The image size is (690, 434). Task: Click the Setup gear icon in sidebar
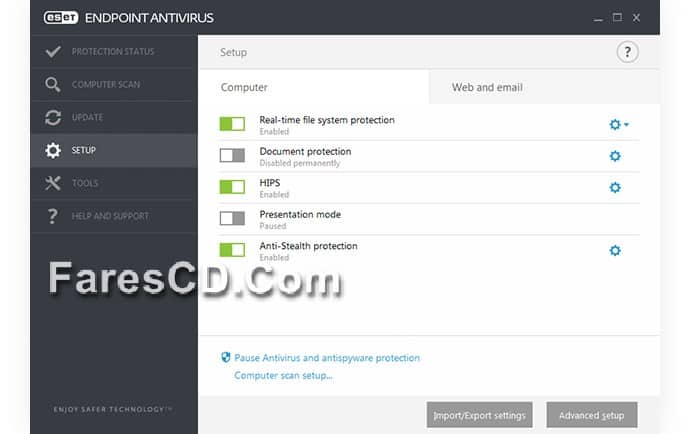click(x=53, y=150)
